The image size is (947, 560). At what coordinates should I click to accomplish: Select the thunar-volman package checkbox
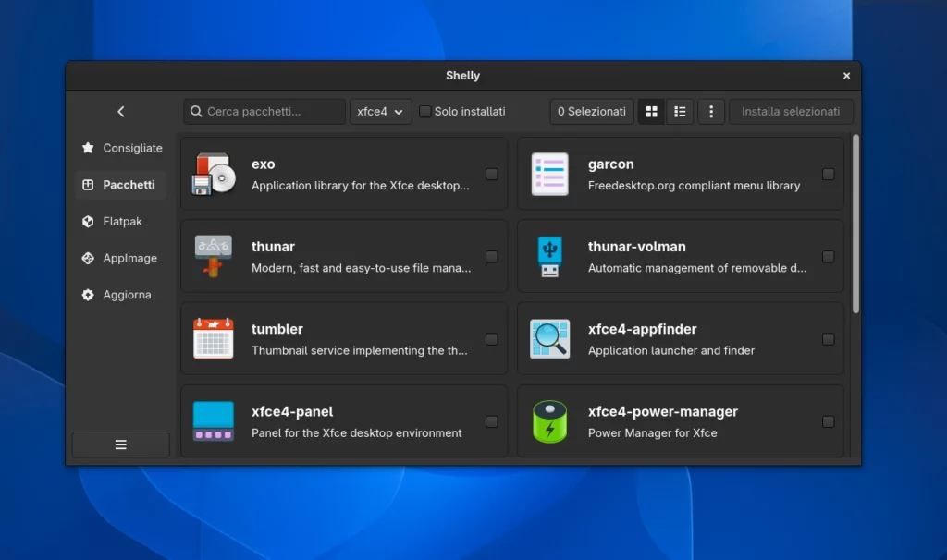click(x=828, y=257)
